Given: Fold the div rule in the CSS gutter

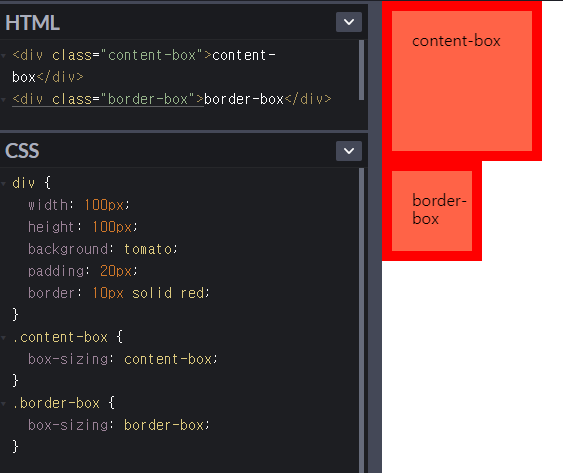Looking at the screenshot, I should (4, 184).
